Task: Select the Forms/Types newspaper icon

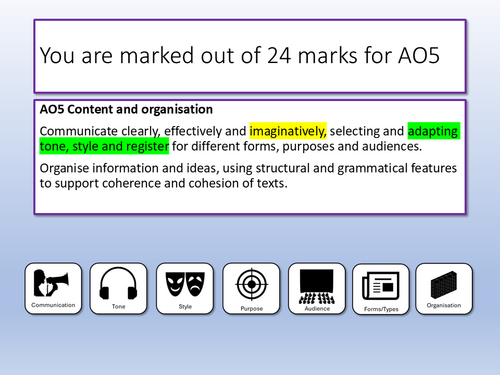Action: (381, 286)
